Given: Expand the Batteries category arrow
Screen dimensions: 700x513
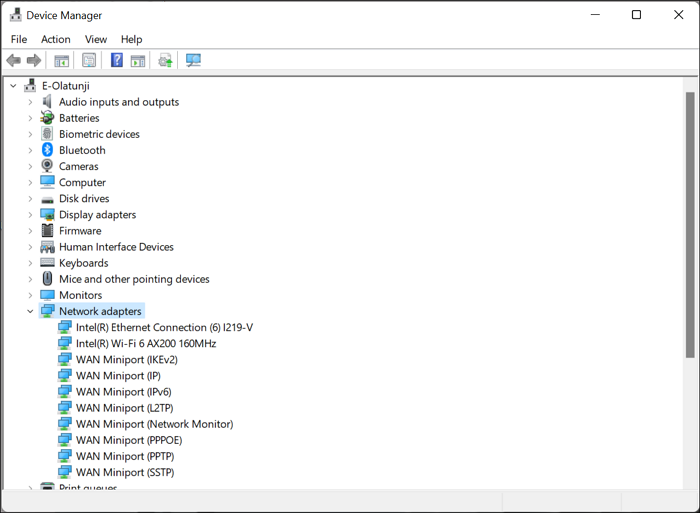Looking at the screenshot, I should 30,118.
